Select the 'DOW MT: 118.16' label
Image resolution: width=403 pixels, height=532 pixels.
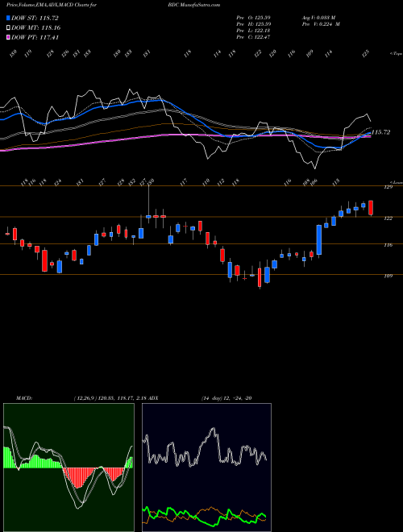coord(36,27)
